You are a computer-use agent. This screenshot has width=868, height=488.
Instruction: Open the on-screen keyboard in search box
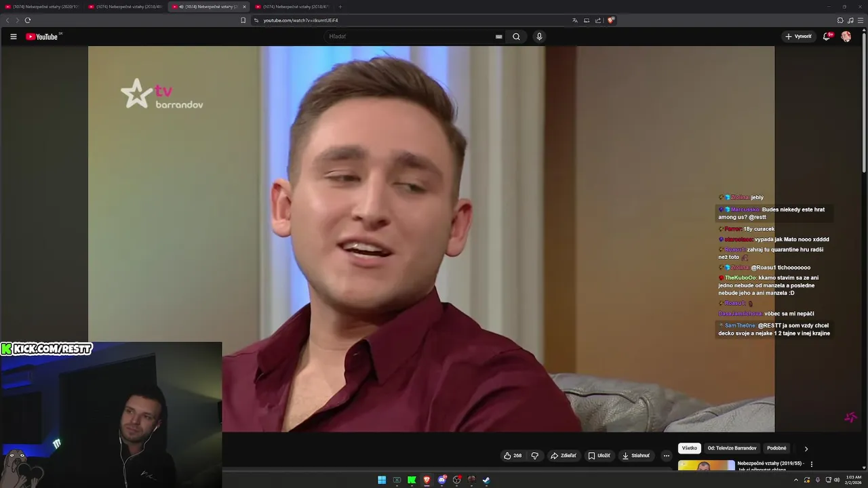499,37
